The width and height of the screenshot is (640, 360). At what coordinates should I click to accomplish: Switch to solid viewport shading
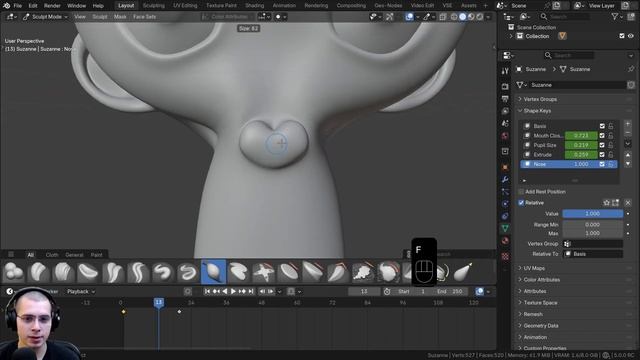click(462, 17)
